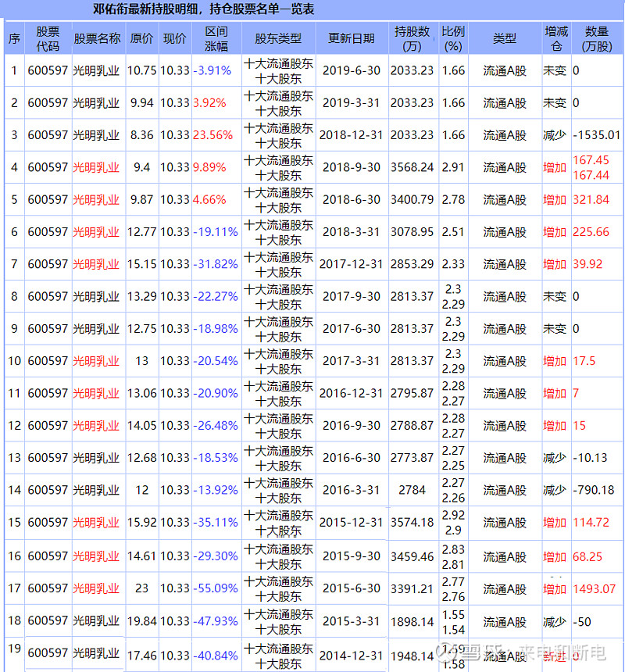Click the holdings value 2784
Image resolution: width=625 pixels, height=672 pixels.
[x=412, y=490]
